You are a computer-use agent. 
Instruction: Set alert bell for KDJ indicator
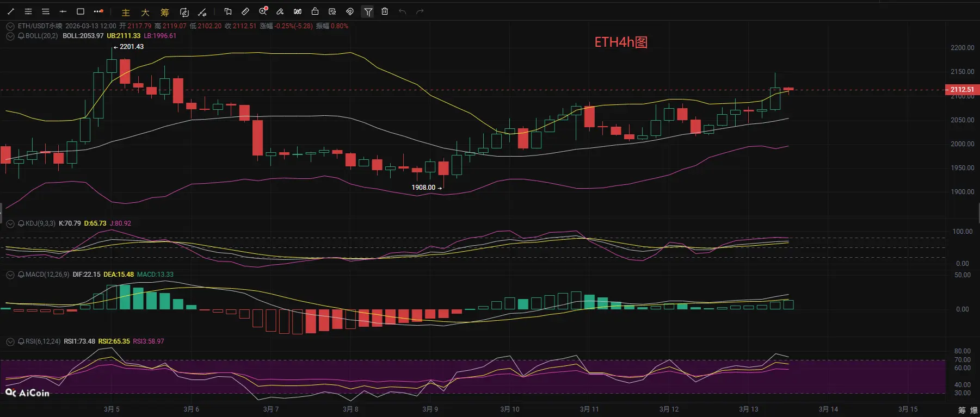21,223
